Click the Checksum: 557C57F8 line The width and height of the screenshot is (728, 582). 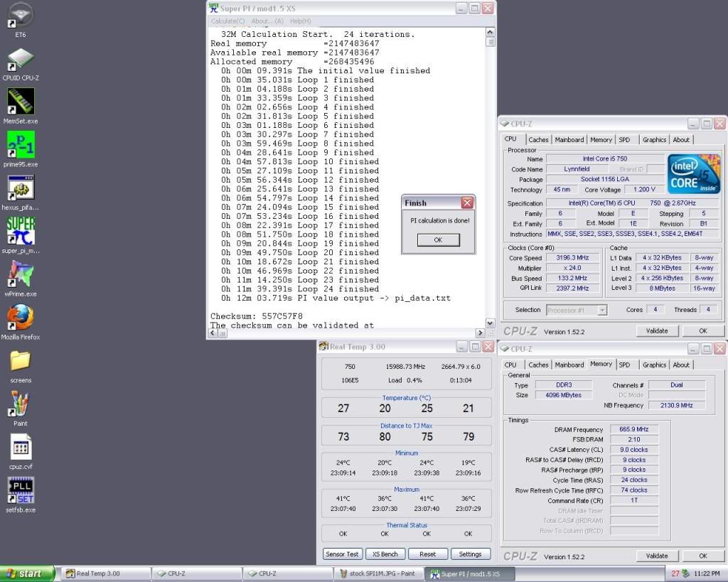click(x=256, y=316)
